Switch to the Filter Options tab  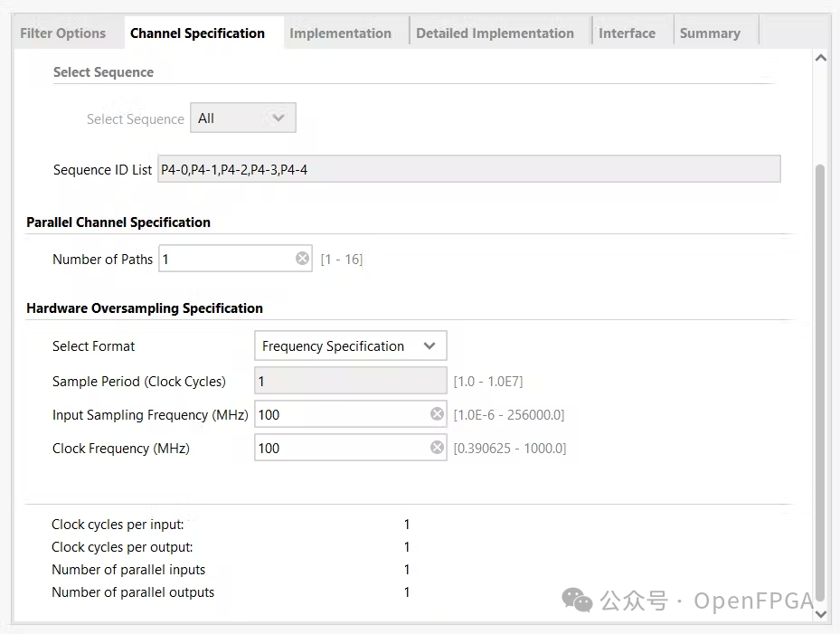pos(63,33)
